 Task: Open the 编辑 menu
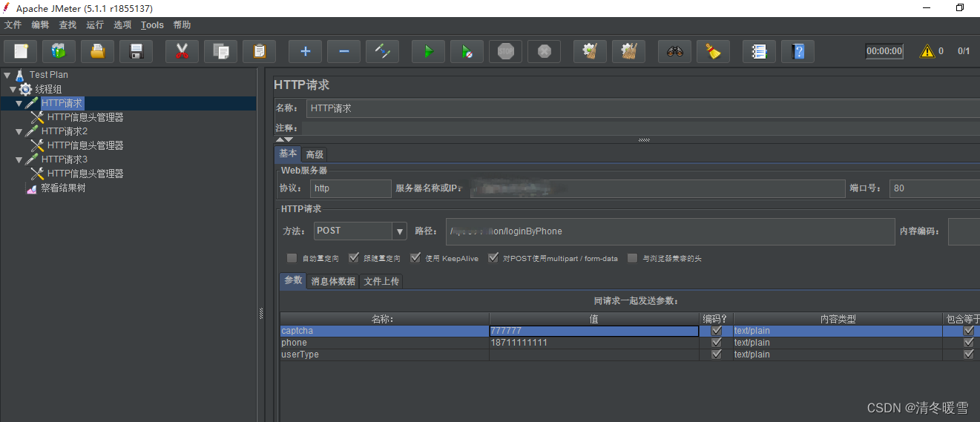(40, 25)
